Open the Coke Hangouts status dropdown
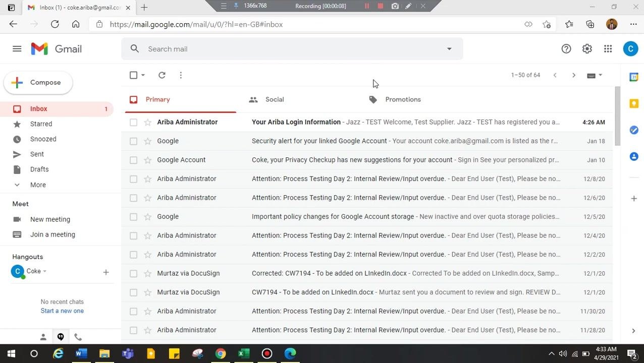This screenshot has width=644, height=363. click(44, 271)
